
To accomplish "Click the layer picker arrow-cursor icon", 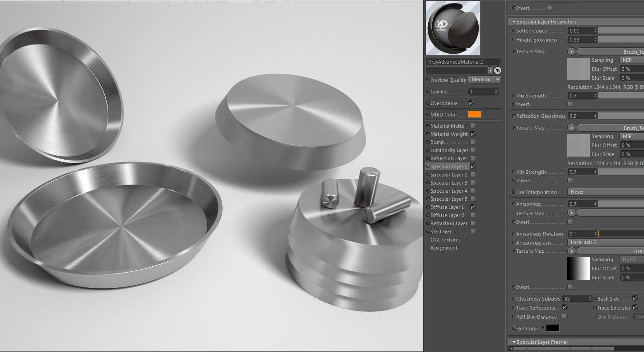I will (x=497, y=70).
